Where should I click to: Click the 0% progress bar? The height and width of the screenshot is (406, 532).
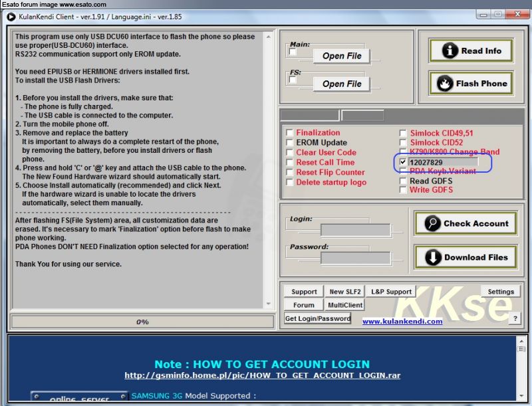click(x=142, y=322)
